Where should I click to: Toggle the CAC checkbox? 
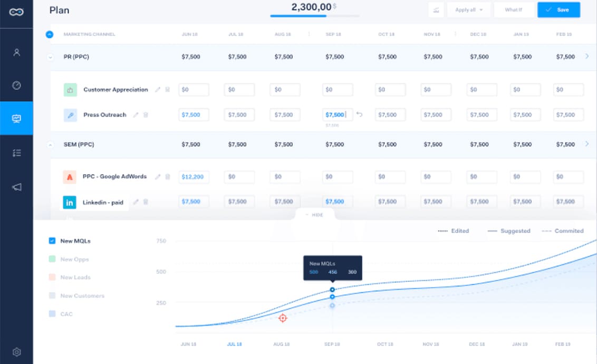tap(52, 314)
